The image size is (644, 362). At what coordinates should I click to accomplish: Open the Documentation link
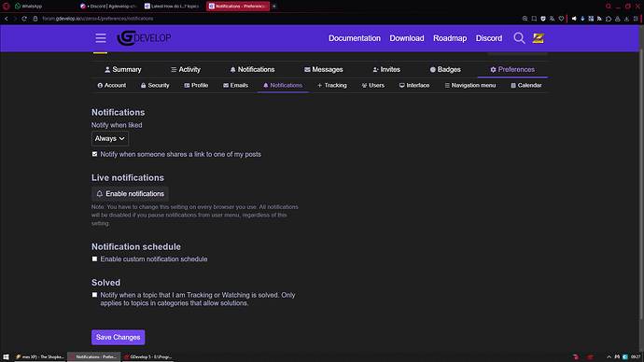[355, 38]
